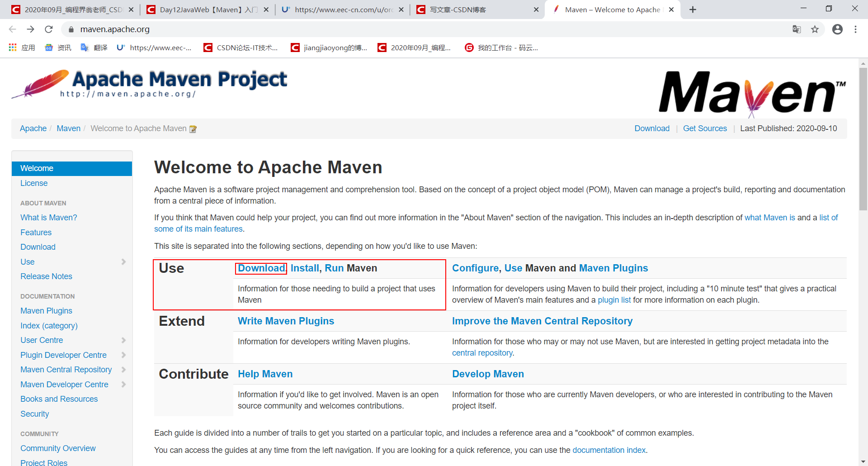The width and height of the screenshot is (868, 466).
Task: Open the 翻译 bookmark
Action: [x=94, y=48]
